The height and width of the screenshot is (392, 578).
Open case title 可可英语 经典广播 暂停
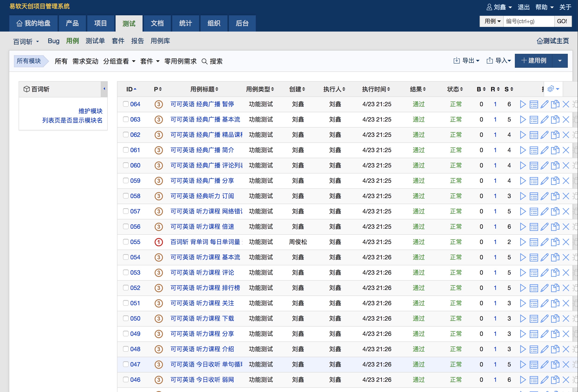click(x=202, y=104)
